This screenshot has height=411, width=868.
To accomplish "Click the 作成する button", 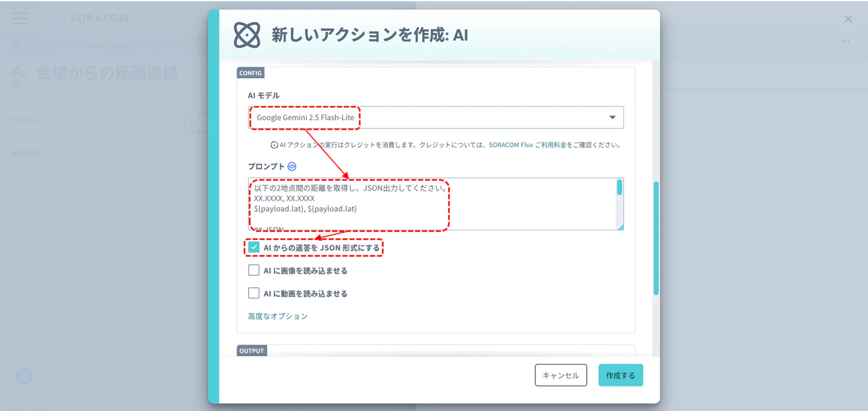I will (x=620, y=375).
